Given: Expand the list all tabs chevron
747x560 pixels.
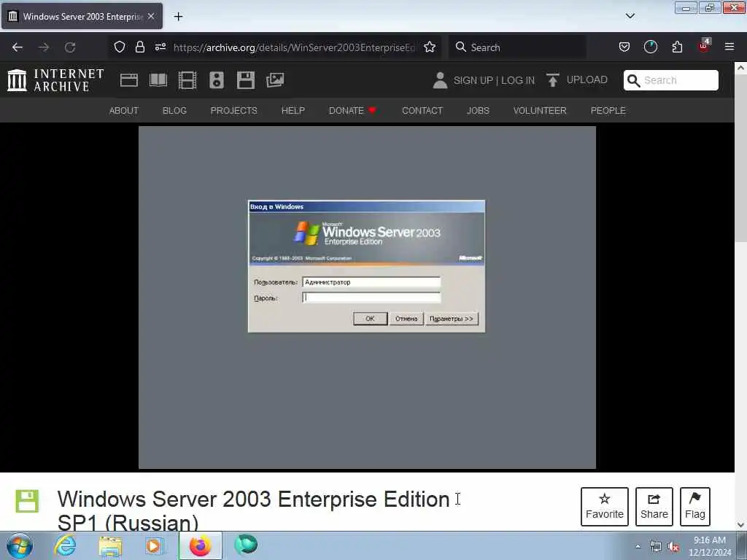Looking at the screenshot, I should [630, 16].
